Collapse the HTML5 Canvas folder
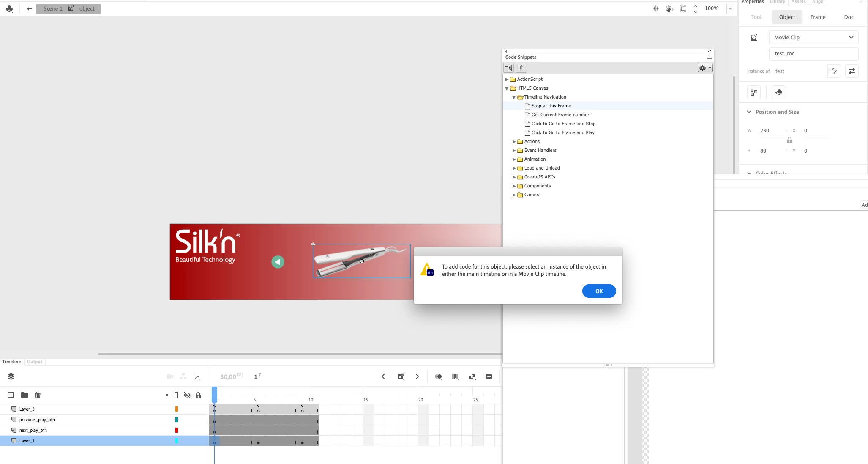 click(507, 88)
